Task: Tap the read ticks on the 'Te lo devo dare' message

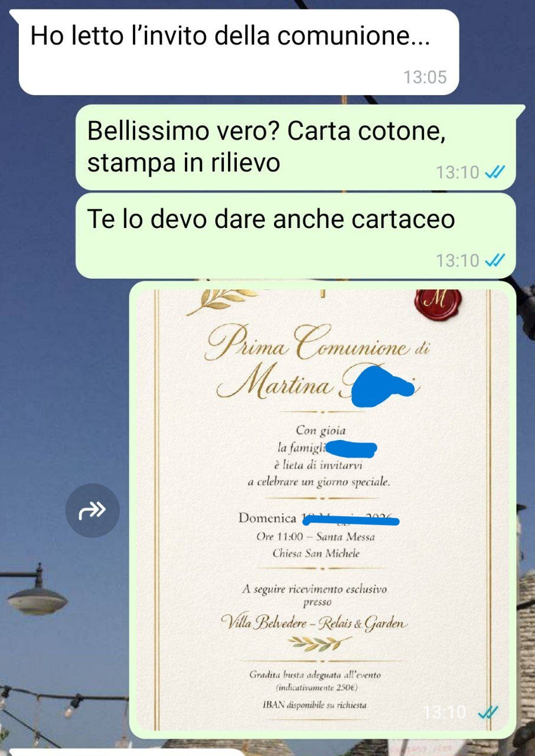Action: tap(494, 260)
